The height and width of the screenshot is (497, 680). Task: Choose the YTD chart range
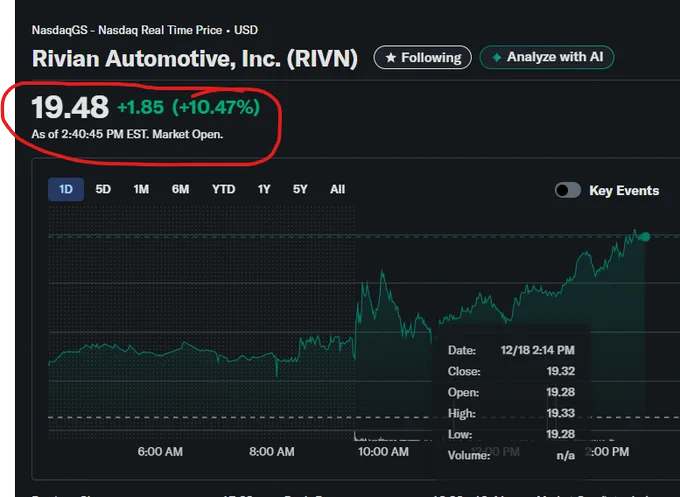[x=224, y=190]
